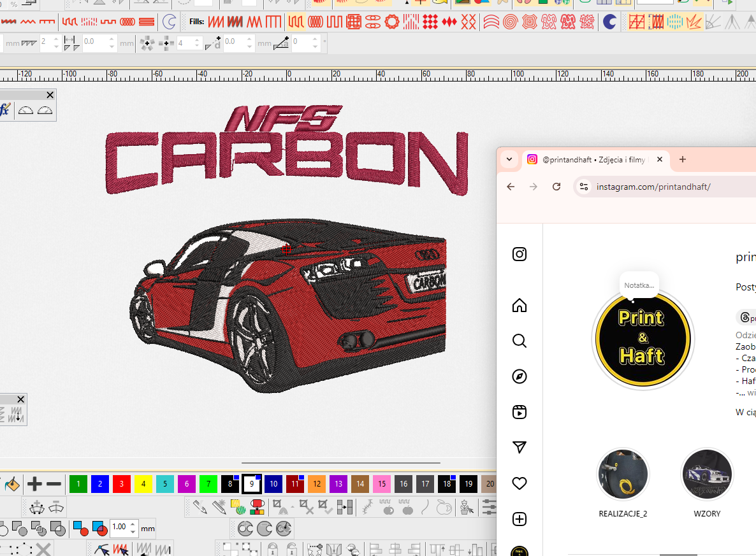This screenshot has height=556, width=756.
Task: Choose orange color swatch 12
Action: [317, 484]
